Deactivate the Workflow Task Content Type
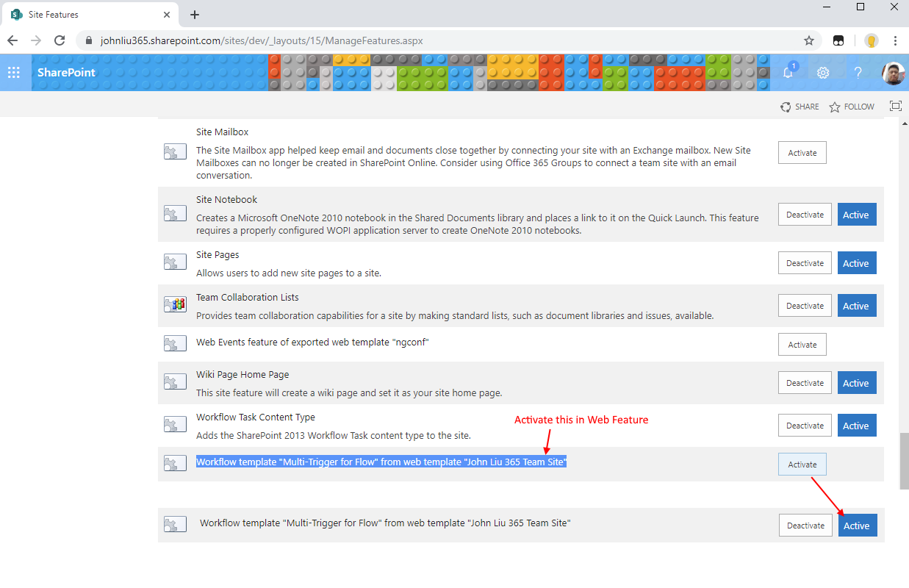This screenshot has height=588, width=909. tap(805, 426)
